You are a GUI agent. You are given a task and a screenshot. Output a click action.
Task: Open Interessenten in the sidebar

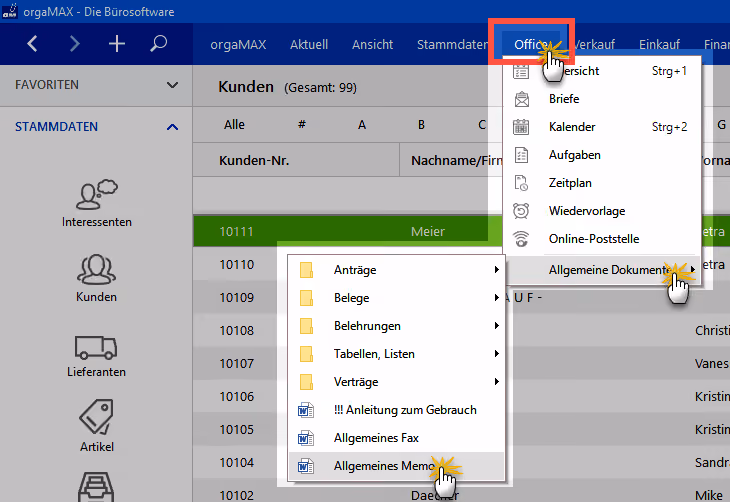[x=96, y=203]
